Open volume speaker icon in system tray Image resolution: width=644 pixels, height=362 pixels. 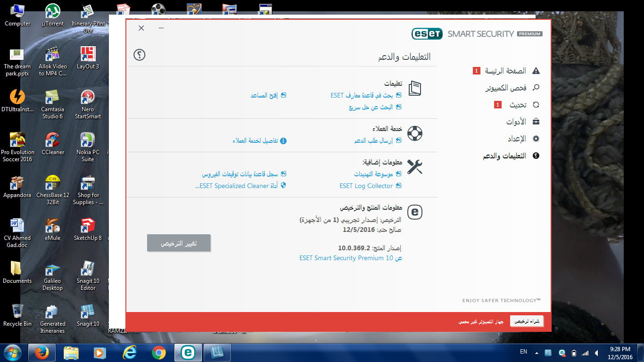tap(597, 353)
